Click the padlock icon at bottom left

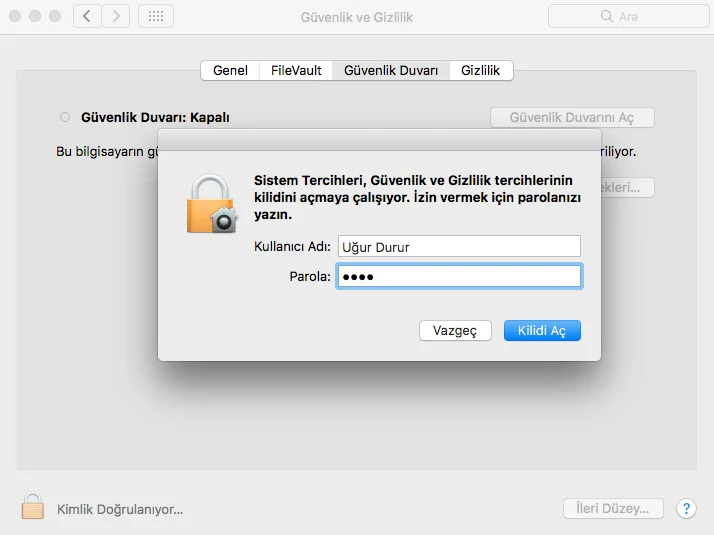33,507
